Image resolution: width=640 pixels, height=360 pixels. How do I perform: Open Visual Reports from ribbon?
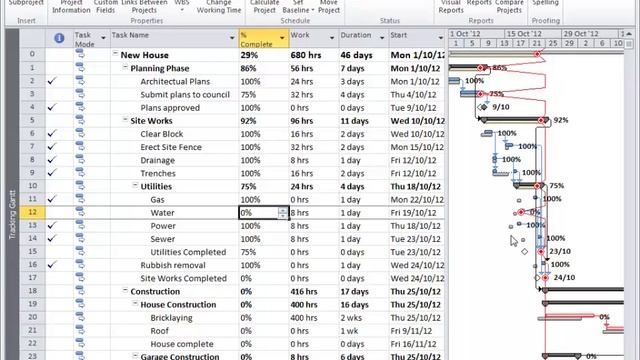click(451, 7)
